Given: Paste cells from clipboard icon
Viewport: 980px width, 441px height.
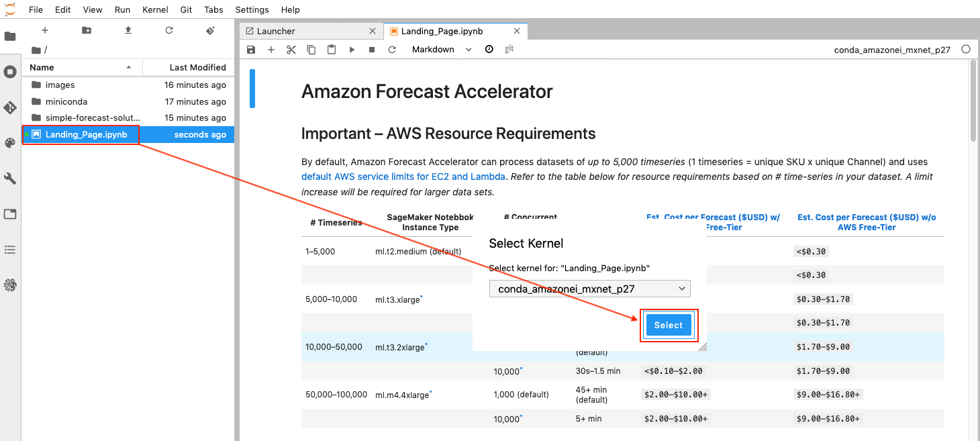Looking at the screenshot, I should coord(332,50).
